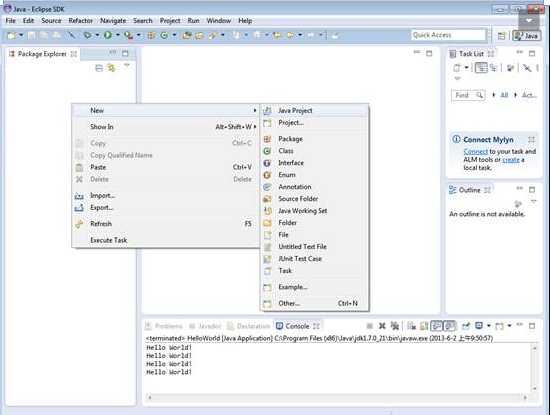Open the Window menu
Screen dimensions: 550x415
pyautogui.click(x=219, y=21)
